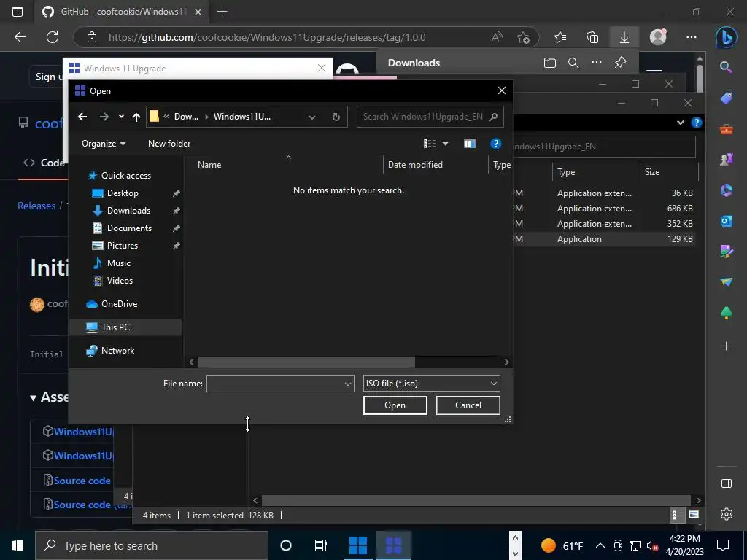Open the notification center icon
This screenshot has width=747, height=560.
723,545
